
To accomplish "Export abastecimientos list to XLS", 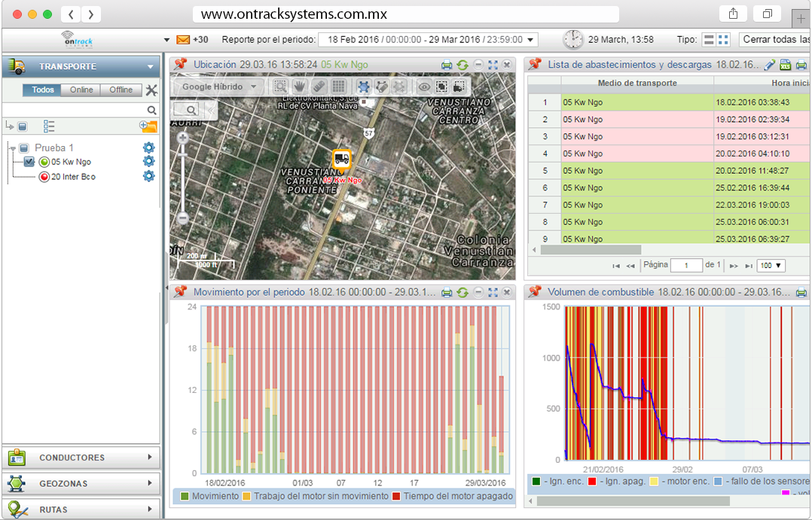I will pos(785,65).
